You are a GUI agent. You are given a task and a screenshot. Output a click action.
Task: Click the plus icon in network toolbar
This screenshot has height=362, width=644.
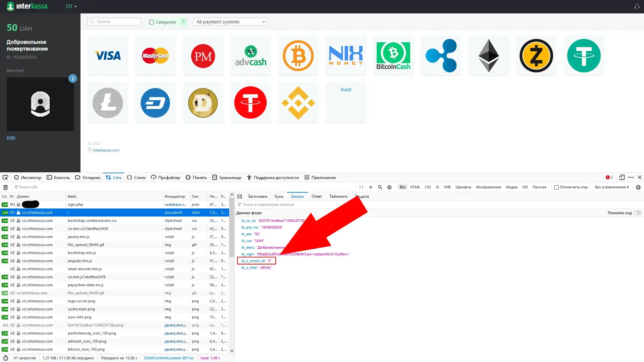tap(371, 187)
